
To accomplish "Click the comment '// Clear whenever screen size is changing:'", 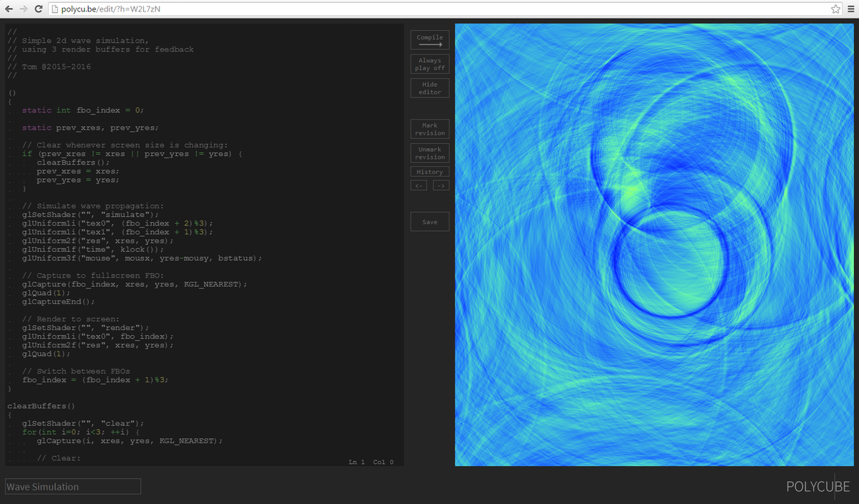I will [x=125, y=145].
